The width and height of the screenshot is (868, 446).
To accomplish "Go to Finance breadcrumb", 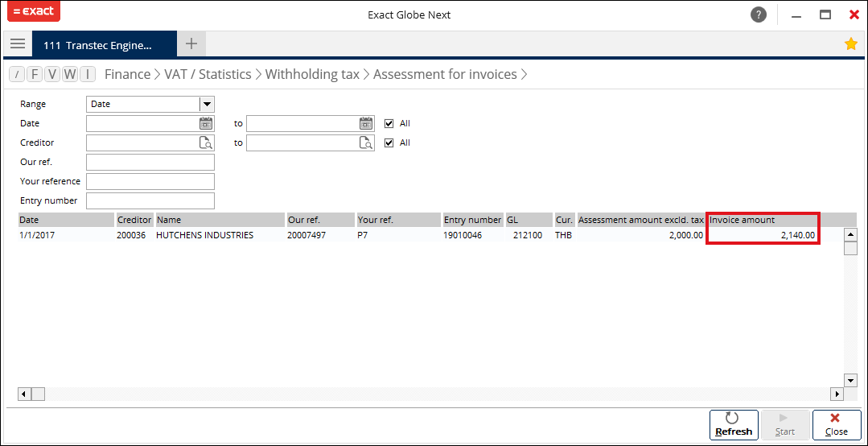I will tap(128, 74).
